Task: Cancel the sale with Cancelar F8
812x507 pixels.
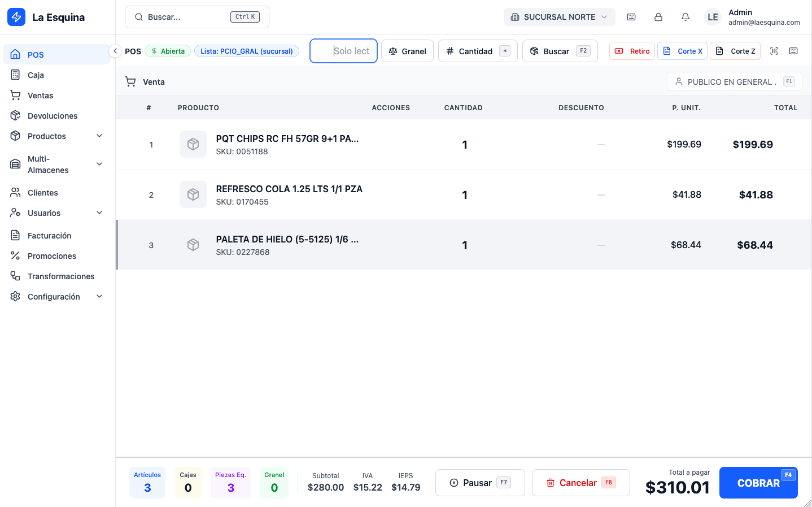Action: [581, 483]
